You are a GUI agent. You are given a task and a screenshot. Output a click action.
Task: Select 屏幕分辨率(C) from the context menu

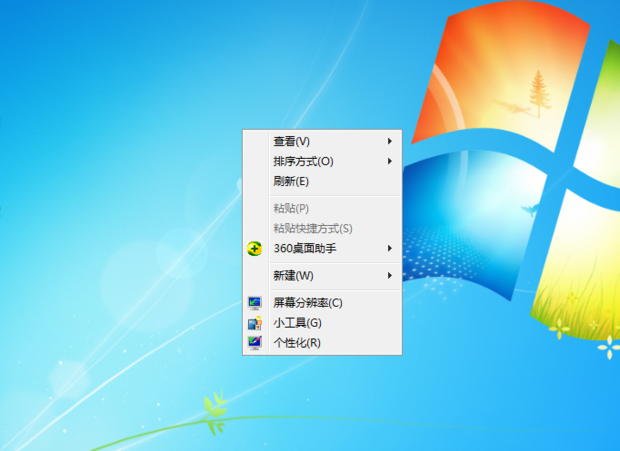pyautogui.click(x=322, y=303)
